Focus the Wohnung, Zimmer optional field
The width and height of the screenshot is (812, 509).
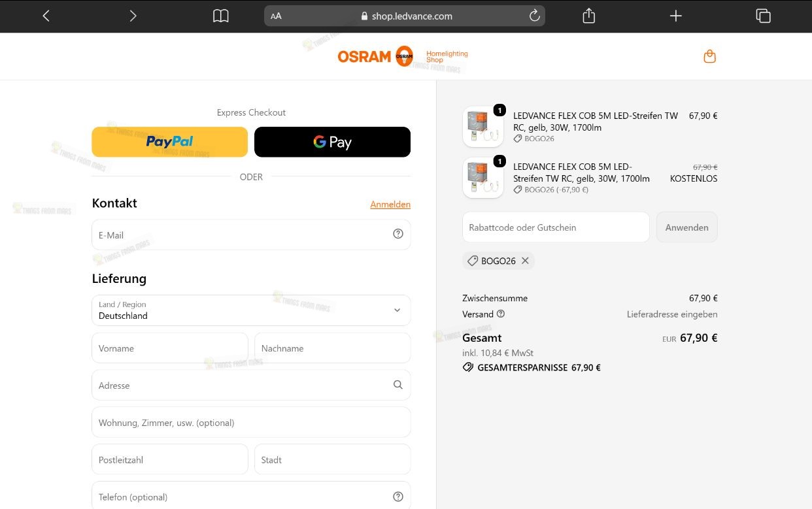click(x=251, y=423)
